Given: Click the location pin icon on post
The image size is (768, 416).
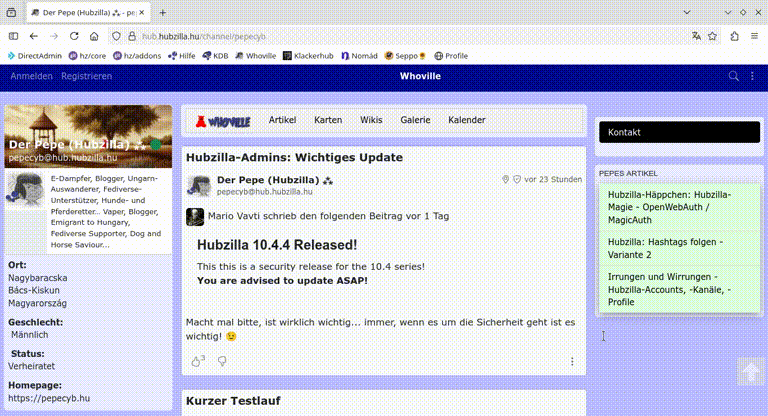Looking at the screenshot, I should pyautogui.click(x=506, y=180).
